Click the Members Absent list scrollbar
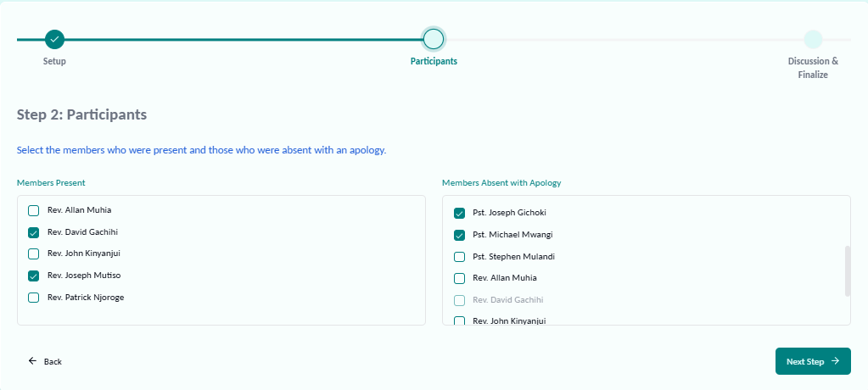The width and height of the screenshot is (868, 390). 847,271
